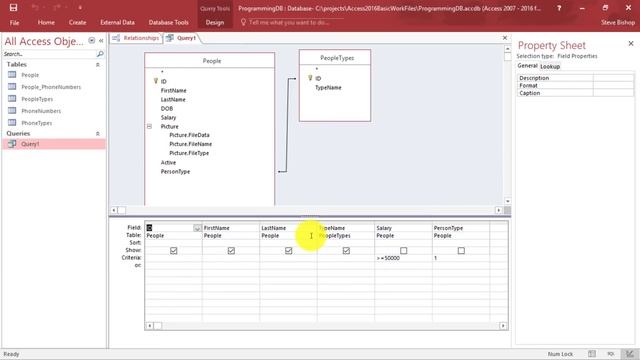
Task: Close the Property Sheet pane
Action: [x=631, y=43]
